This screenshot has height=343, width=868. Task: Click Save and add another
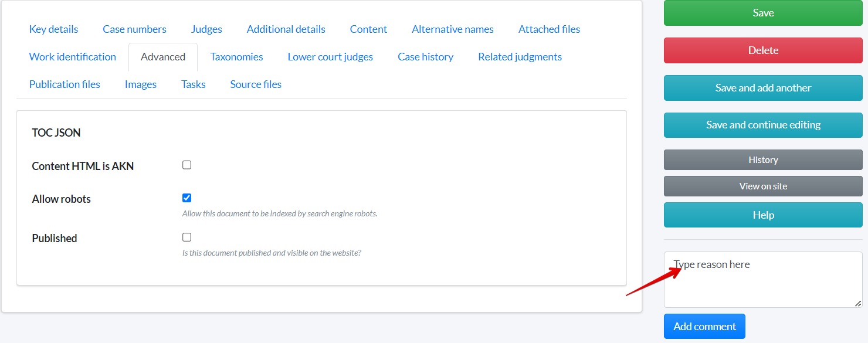click(763, 88)
